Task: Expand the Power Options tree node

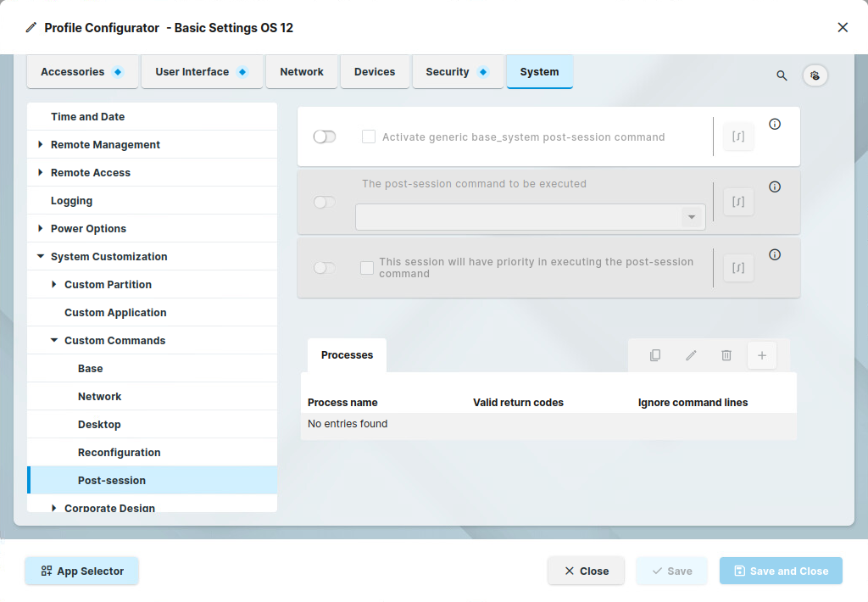Action: click(41, 229)
